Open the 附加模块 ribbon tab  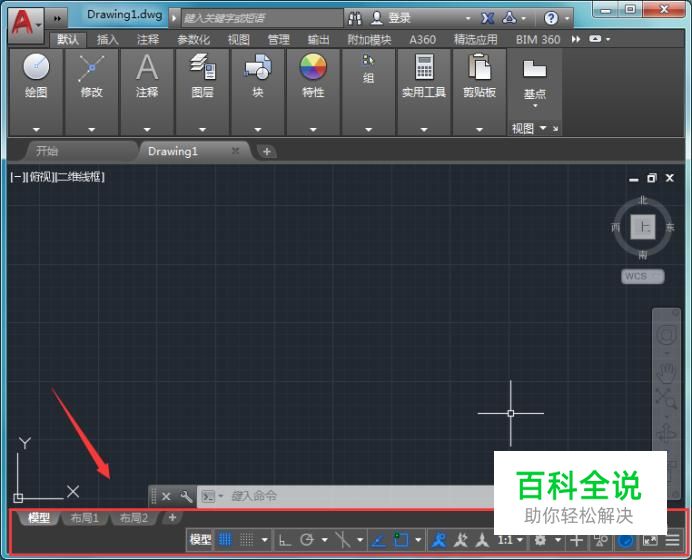(x=369, y=40)
